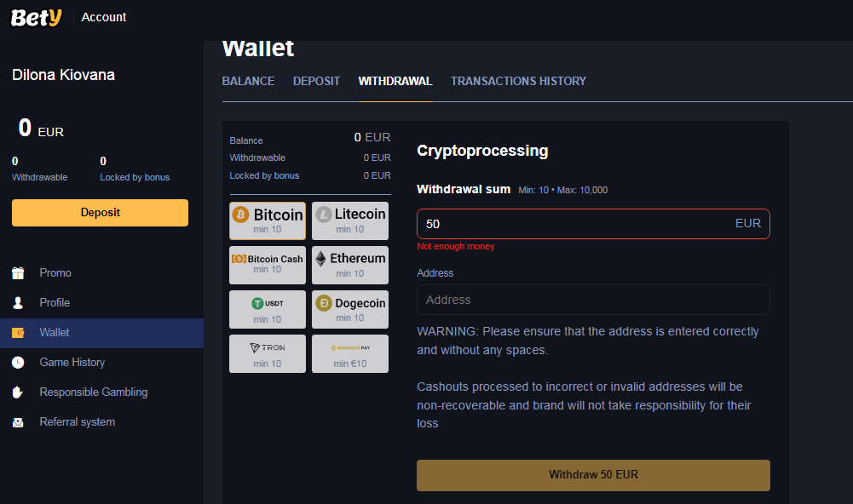Open the Deposit tab
853x504 pixels.
[316, 82]
